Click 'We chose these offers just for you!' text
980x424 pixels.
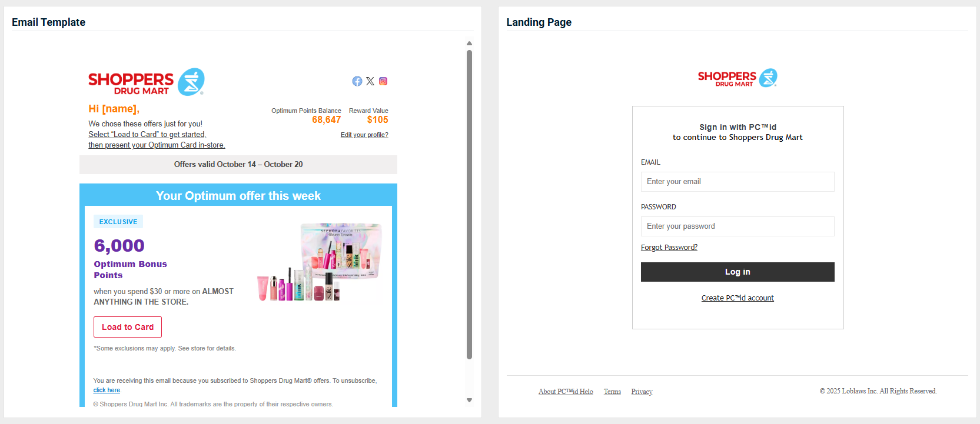(145, 123)
